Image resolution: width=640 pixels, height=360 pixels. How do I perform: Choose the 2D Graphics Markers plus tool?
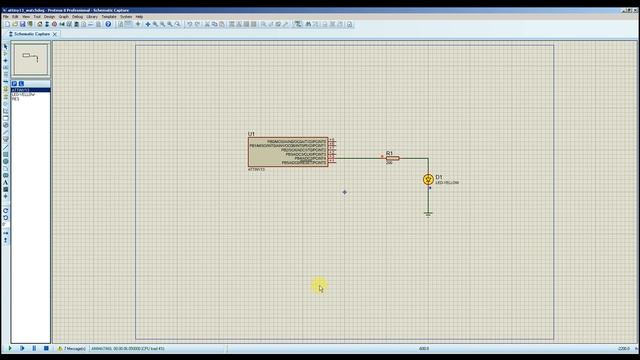click(6, 196)
